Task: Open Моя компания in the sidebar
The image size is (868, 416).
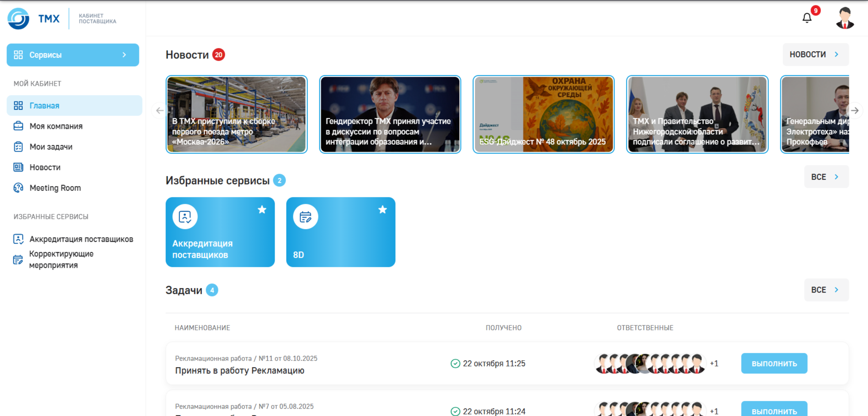Action: pos(56,126)
